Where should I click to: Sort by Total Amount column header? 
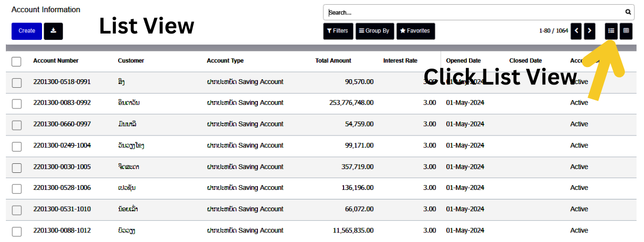pos(333,61)
